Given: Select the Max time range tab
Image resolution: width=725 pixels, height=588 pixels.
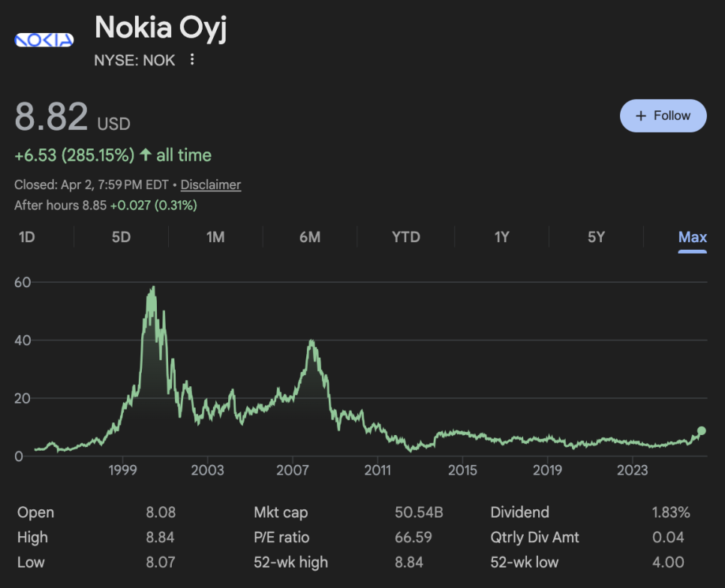Looking at the screenshot, I should [x=692, y=237].
